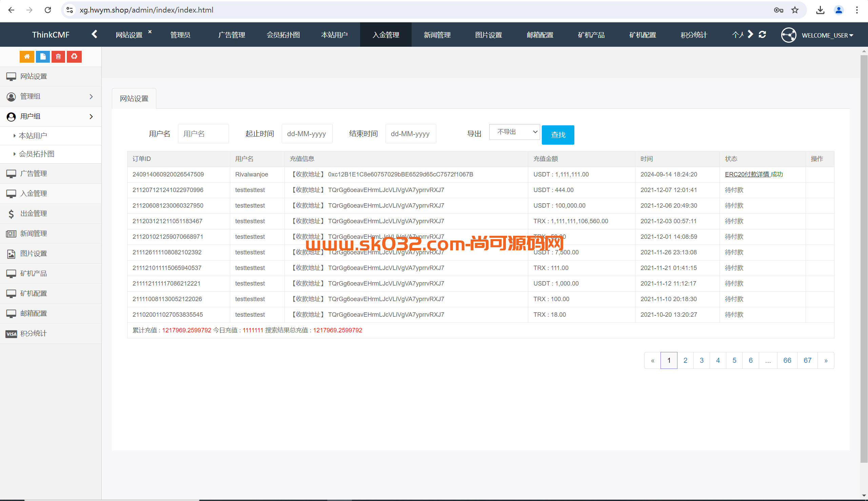Click the refresh icon in top navigation
The height and width of the screenshot is (501, 868).
coord(762,35)
